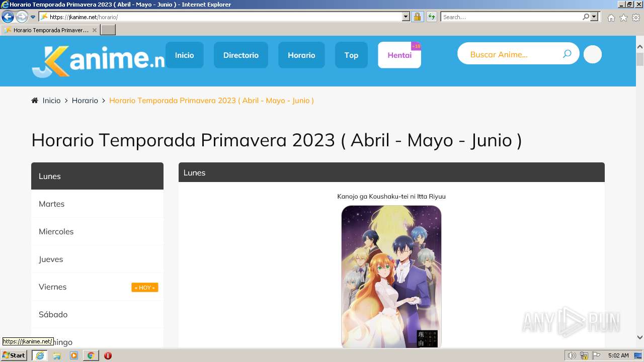
Task: Open Kanojo ga Koushaku-tei ni Itta Riyuu title
Action: pyautogui.click(x=391, y=197)
